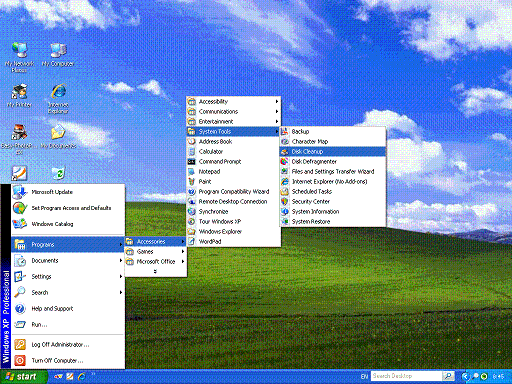Viewport: 512px width, 384px height.
Task: Click the Character Map icon
Action: [284, 141]
